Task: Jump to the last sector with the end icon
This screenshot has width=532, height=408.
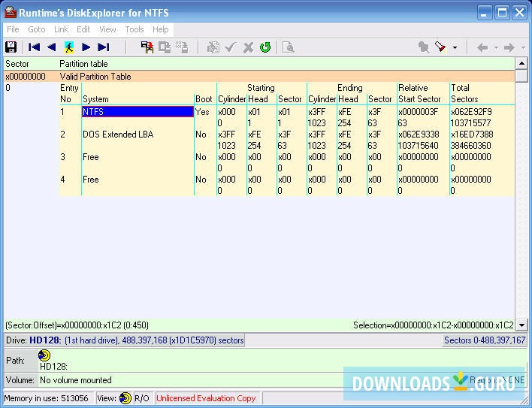Action: (104, 47)
